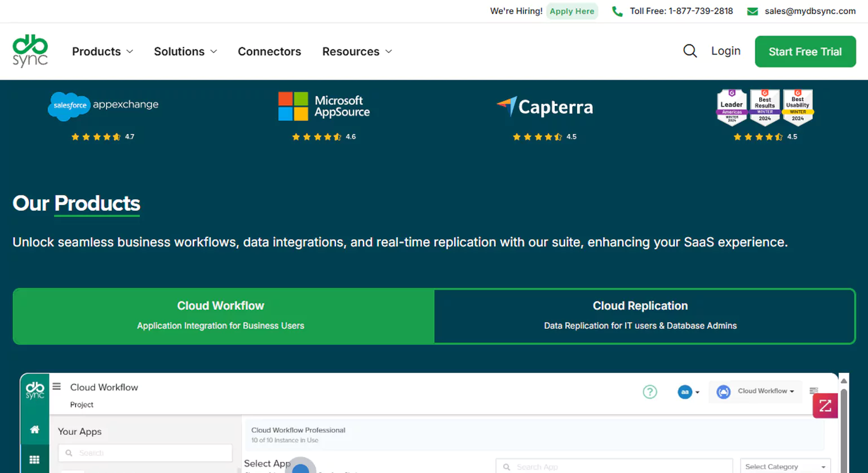Click the red Zoho widget icon
Screen dimensions: 868x473
tap(825, 405)
